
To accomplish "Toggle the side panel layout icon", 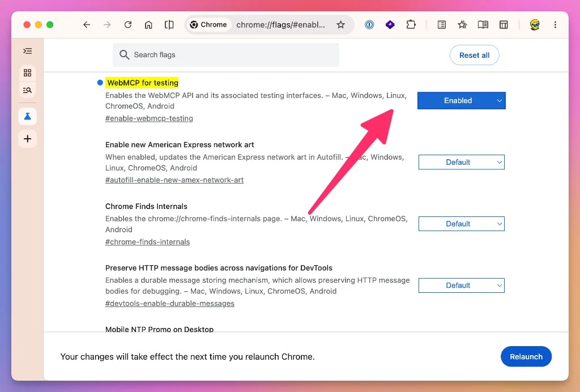I will tap(504, 25).
